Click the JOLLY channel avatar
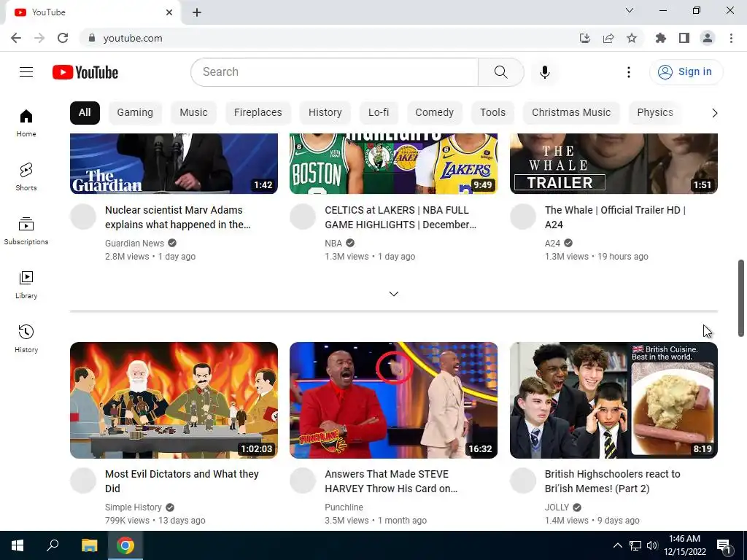Image resolution: width=747 pixels, height=560 pixels. pos(523,481)
